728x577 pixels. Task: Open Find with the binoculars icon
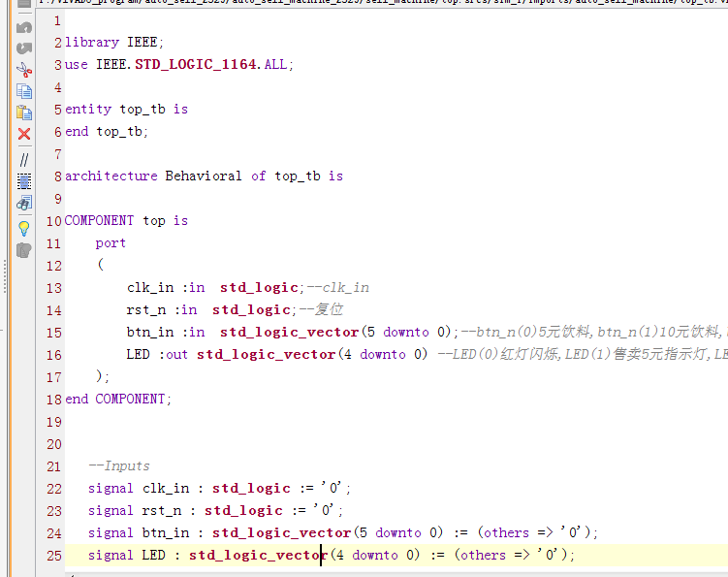point(24,203)
